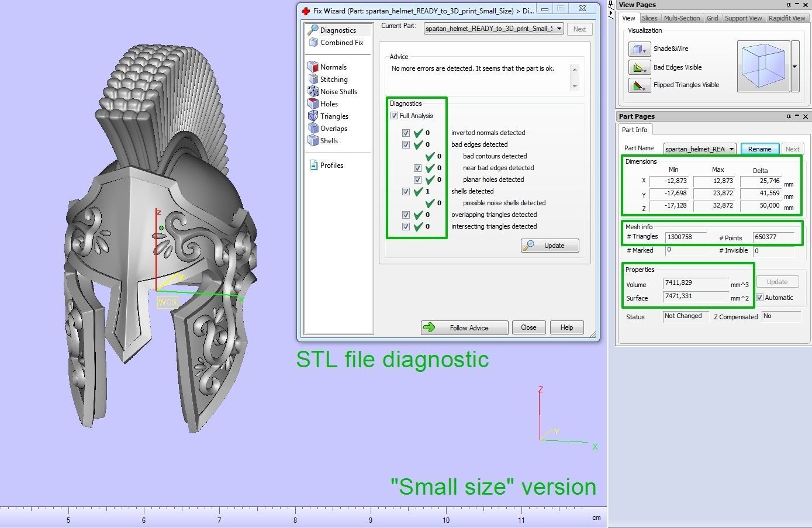Click the Update diagnostics button
Image resolution: width=812 pixels, height=528 pixels.
(550, 246)
